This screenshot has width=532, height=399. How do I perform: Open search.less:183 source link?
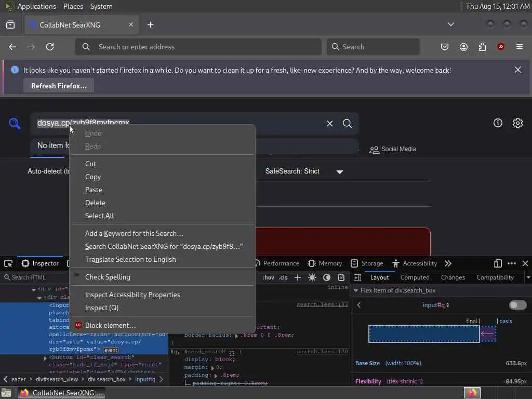(x=322, y=304)
